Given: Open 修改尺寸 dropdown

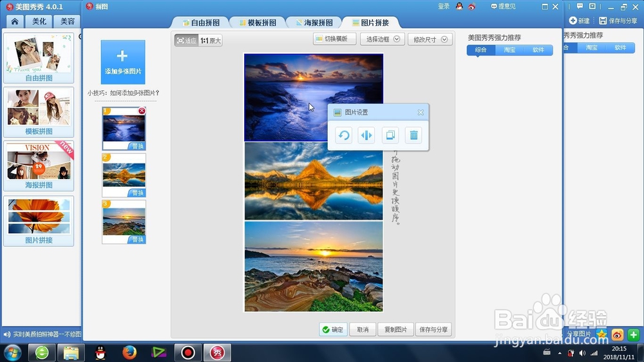Looking at the screenshot, I should pos(430,39).
